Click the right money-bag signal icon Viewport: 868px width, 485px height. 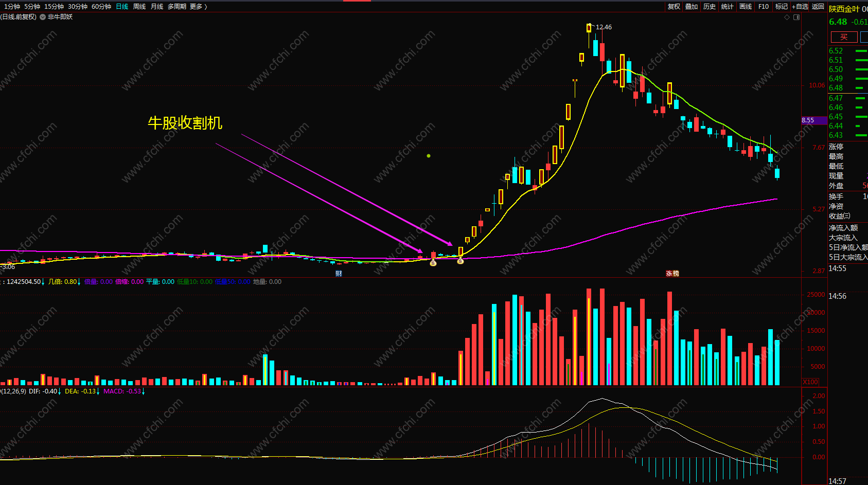tap(460, 261)
